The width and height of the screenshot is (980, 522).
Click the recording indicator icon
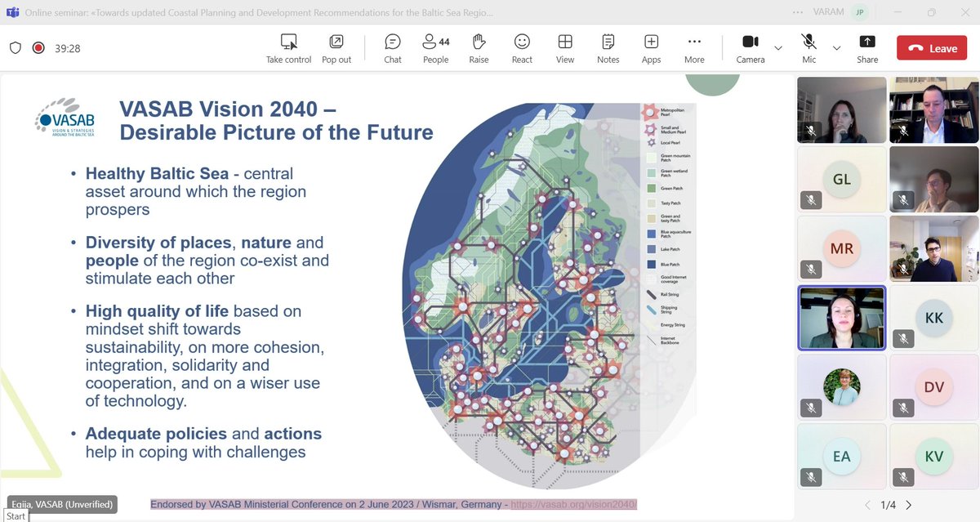point(38,48)
